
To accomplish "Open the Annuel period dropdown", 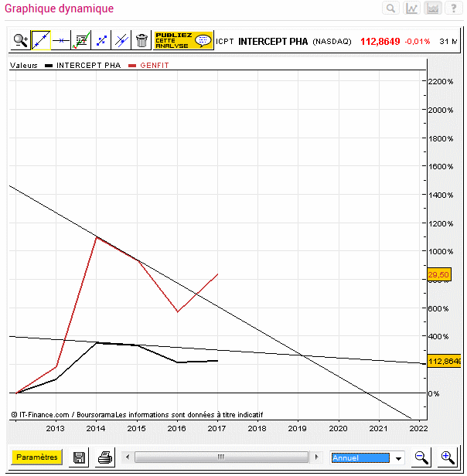I will 367,457.
